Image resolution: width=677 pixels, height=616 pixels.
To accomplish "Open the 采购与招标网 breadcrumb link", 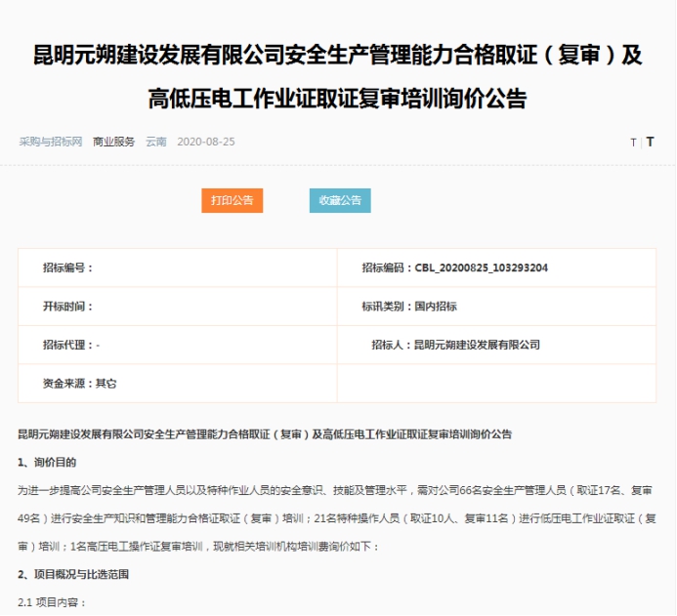I will (50, 142).
